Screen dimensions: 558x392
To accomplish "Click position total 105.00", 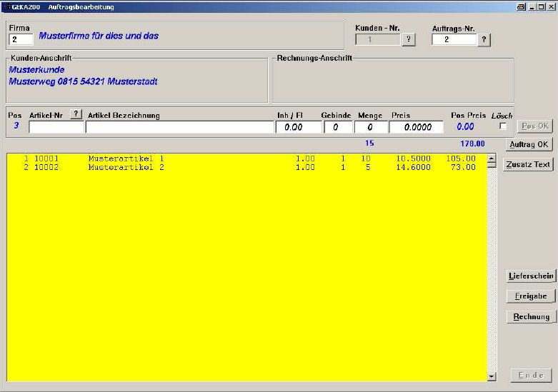I will coord(461,159).
